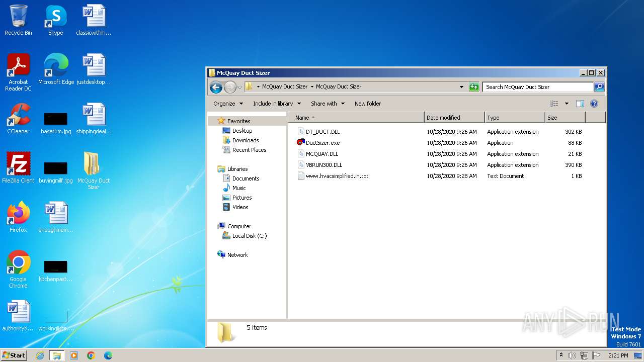Open justdesktop Word document on desktop
Image resolution: width=644 pixels, height=362 pixels.
point(94,69)
